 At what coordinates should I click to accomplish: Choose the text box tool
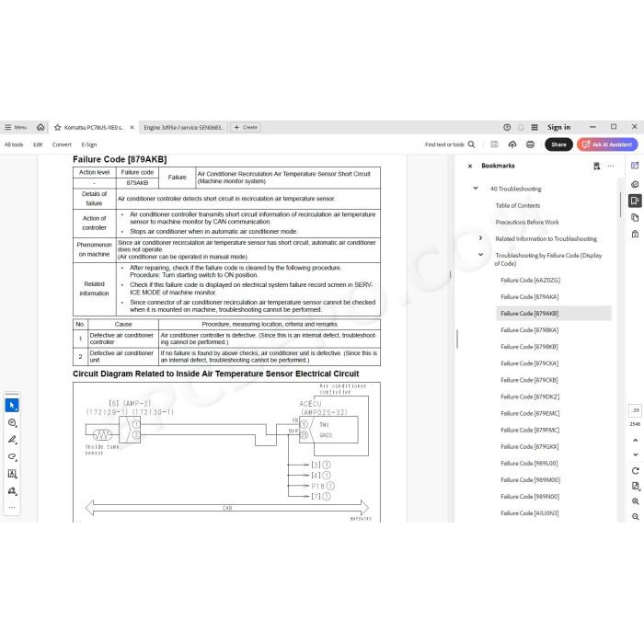tap(12, 474)
